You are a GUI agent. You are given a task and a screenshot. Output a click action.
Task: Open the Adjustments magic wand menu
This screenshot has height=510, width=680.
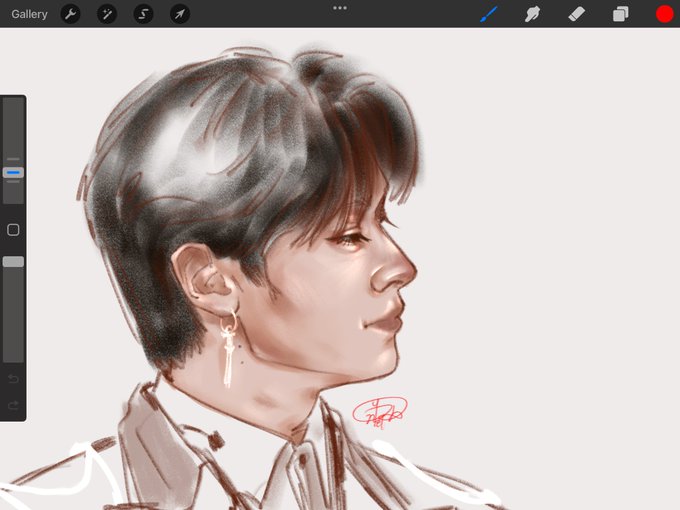pos(107,14)
